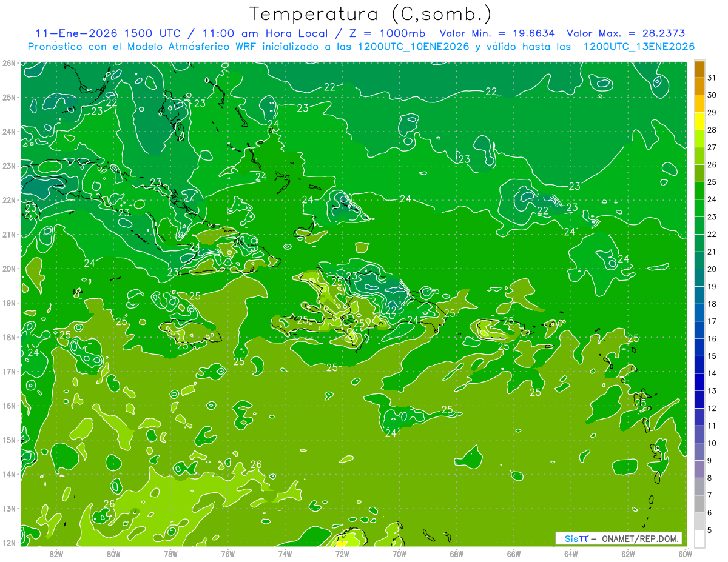The image size is (728, 562).
Task: Click the "23N" latitude axis label
Action: (9, 166)
